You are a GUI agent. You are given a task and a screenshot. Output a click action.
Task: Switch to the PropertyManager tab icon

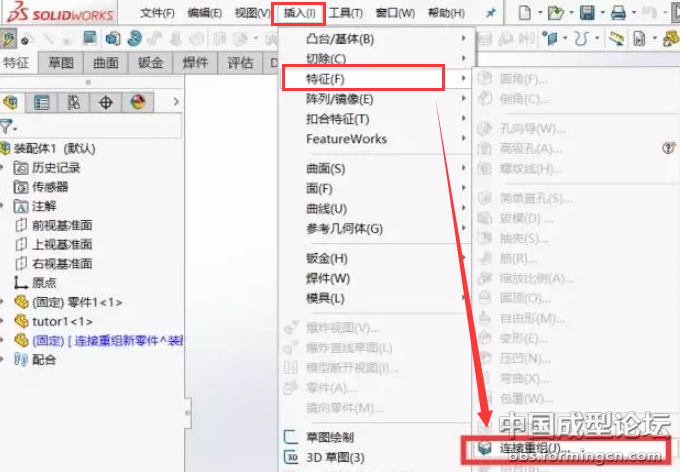click(x=42, y=102)
